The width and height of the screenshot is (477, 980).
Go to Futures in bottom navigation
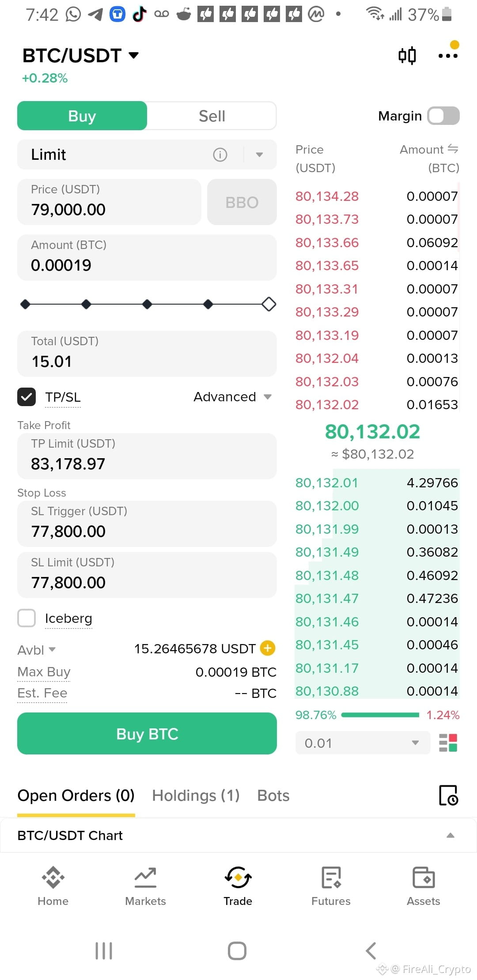coord(331,886)
